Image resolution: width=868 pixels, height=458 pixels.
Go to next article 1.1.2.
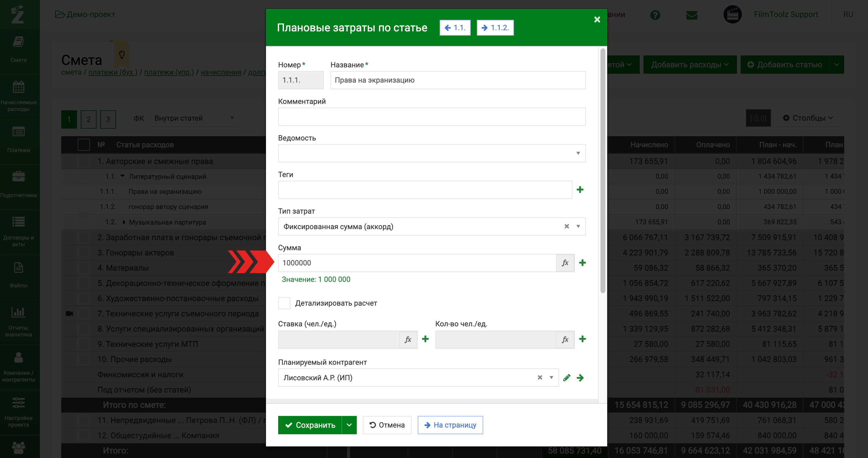click(x=495, y=28)
